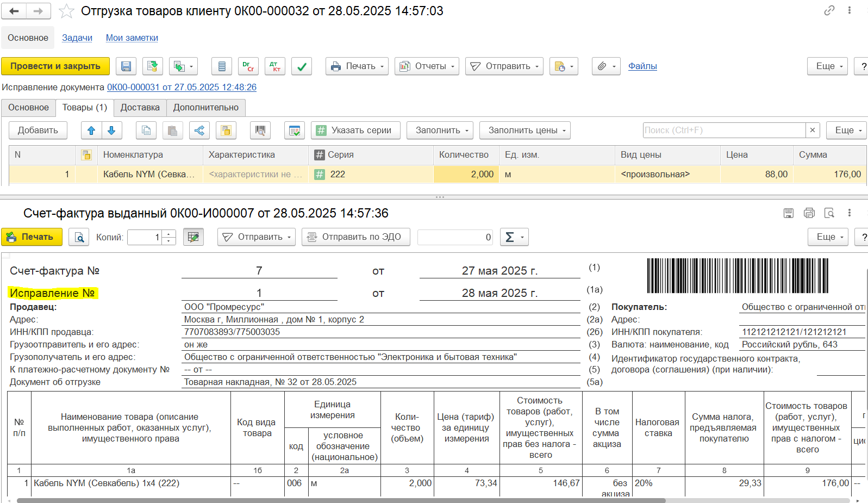The image size is (868, 503).
Task: Add document to favorites with star
Action: pos(66,11)
